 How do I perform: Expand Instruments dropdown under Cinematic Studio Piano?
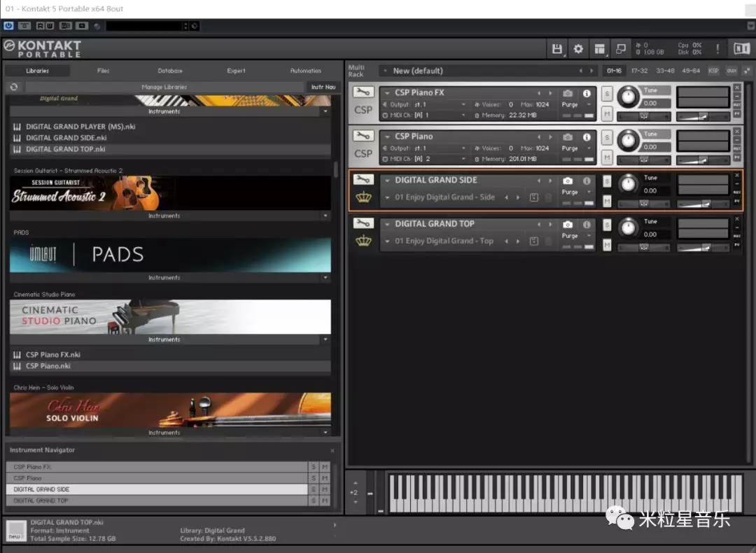tap(325, 339)
